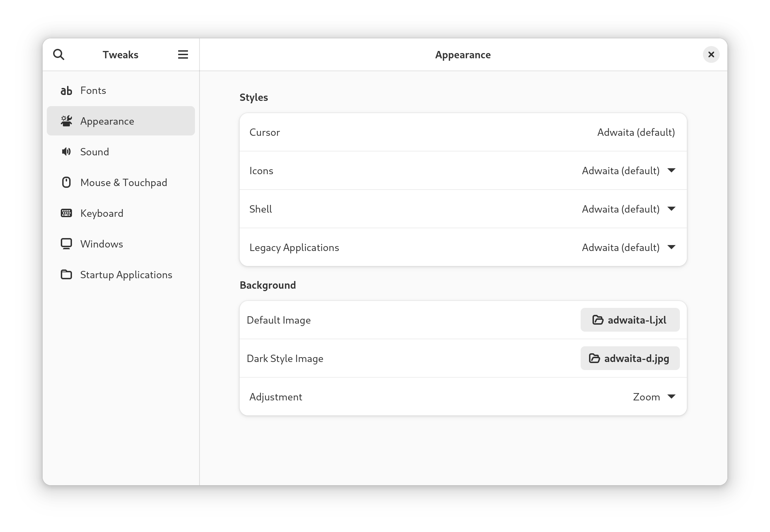Open the hamburger main menu
The height and width of the screenshot is (532, 770).
click(183, 54)
